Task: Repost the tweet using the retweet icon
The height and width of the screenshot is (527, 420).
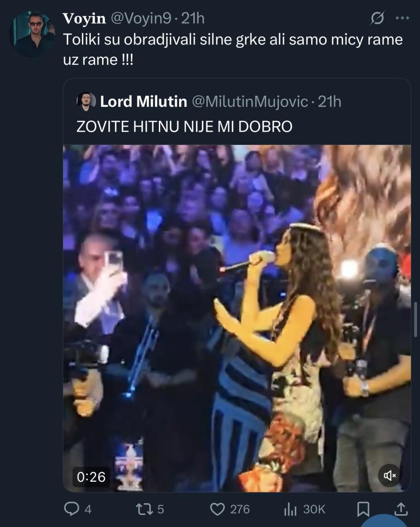Action: click(144, 509)
